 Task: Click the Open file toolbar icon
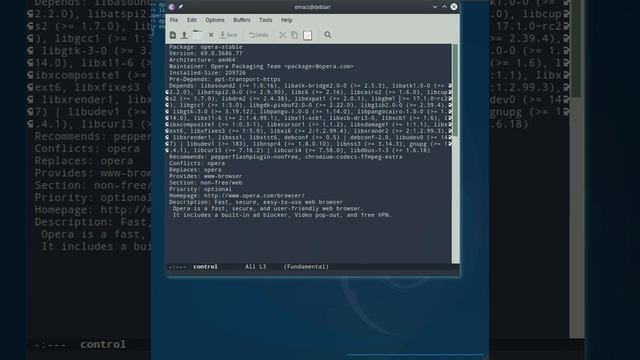[184, 35]
